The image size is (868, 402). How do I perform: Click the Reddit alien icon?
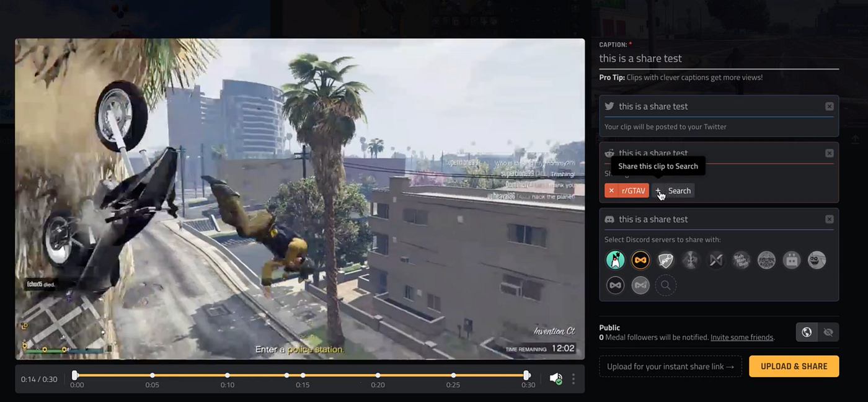[609, 153]
